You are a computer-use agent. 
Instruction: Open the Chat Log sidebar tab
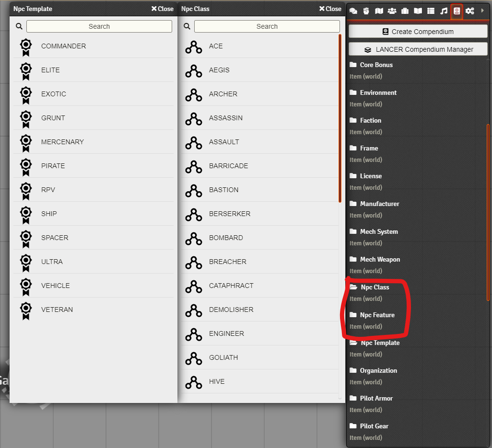click(353, 11)
